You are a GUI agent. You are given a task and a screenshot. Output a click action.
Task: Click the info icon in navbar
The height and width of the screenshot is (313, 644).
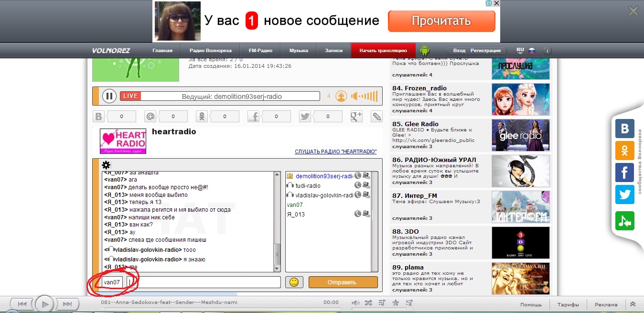(547, 50)
